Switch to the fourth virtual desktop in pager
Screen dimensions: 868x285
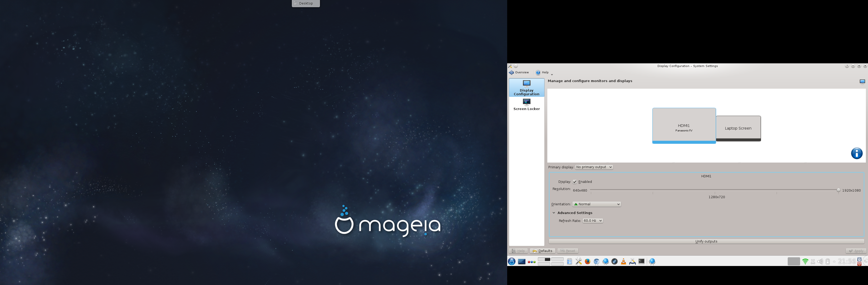(x=557, y=264)
